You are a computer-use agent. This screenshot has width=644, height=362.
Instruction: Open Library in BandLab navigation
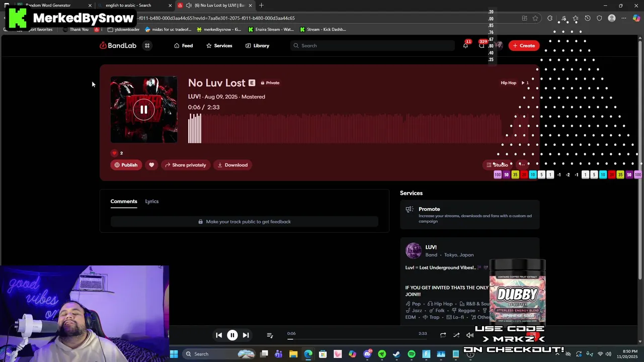coord(258,46)
